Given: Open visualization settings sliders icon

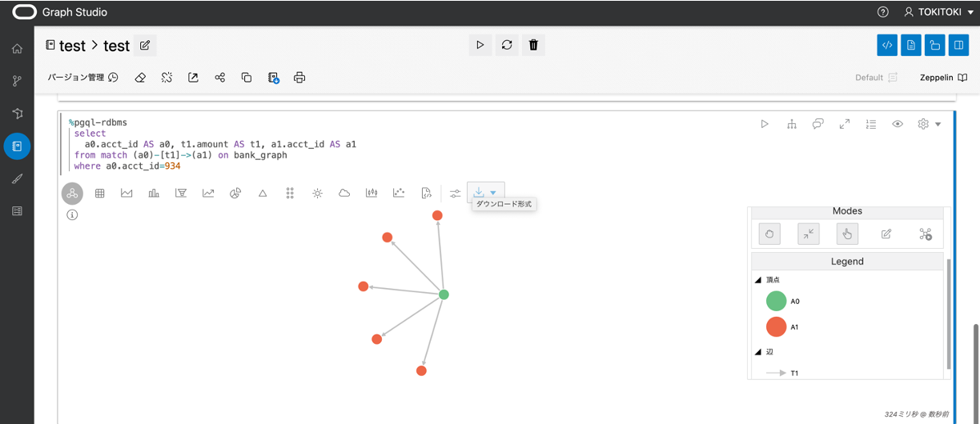Looking at the screenshot, I should pyautogui.click(x=456, y=193).
